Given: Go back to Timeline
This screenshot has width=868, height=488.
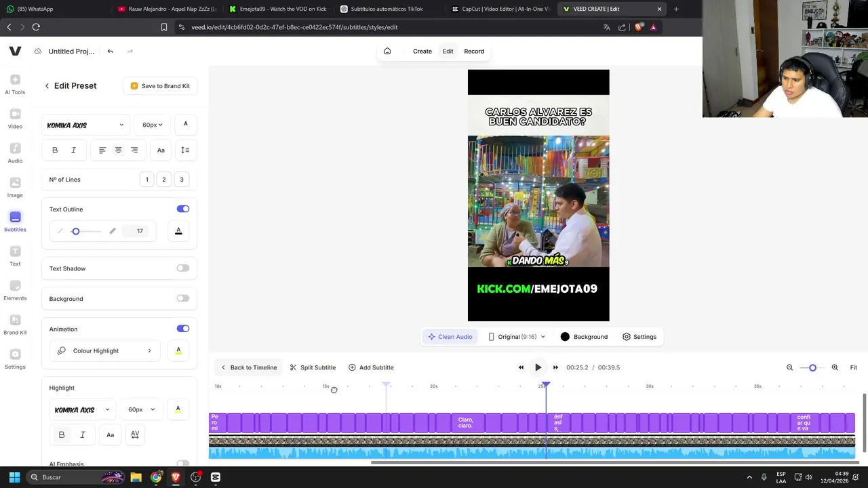Looking at the screenshot, I should pos(248,367).
